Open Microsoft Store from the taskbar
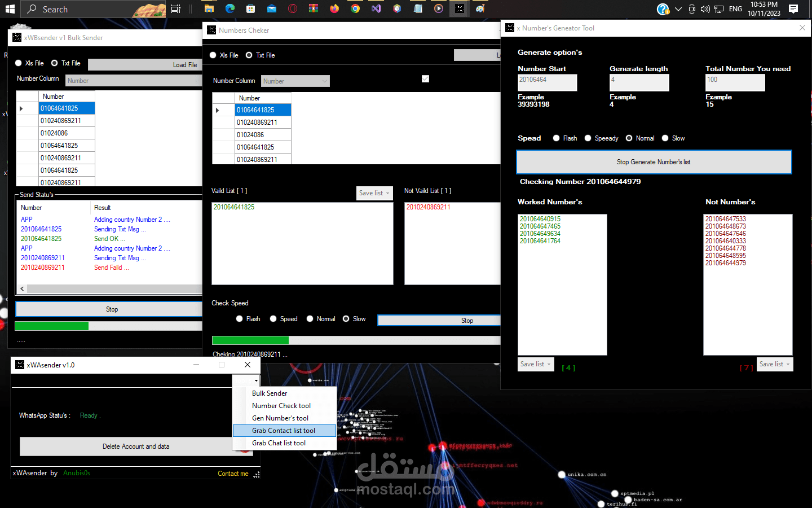Screen dimensions: 812x508 click(251, 8)
